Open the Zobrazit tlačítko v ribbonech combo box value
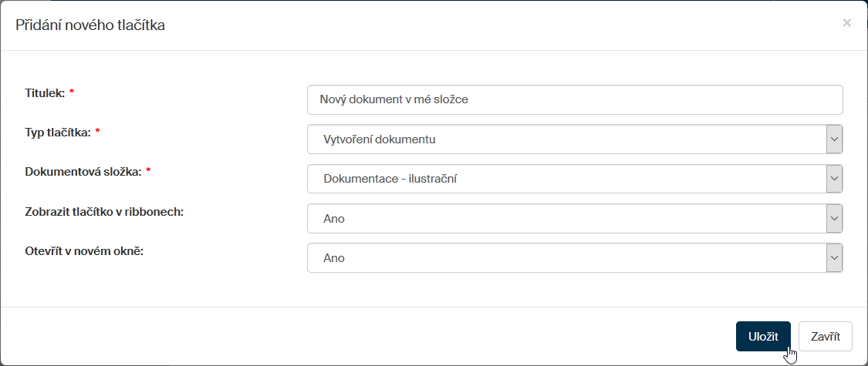 point(566,219)
